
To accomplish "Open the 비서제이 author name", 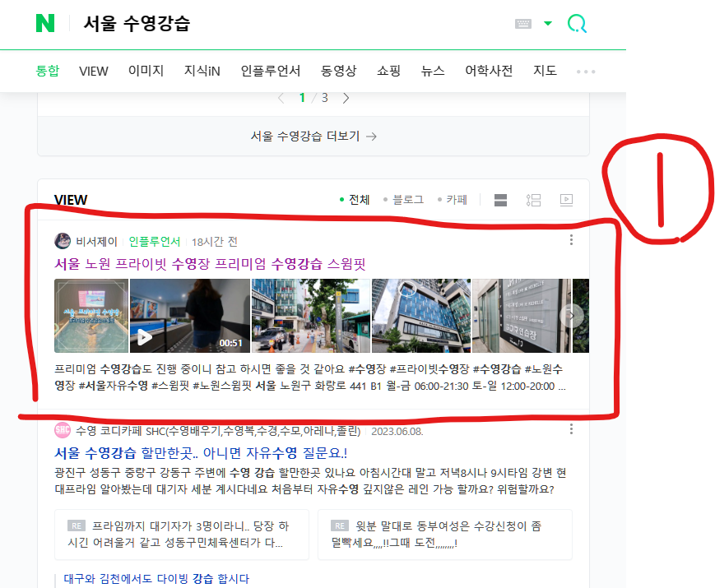I will (96, 242).
